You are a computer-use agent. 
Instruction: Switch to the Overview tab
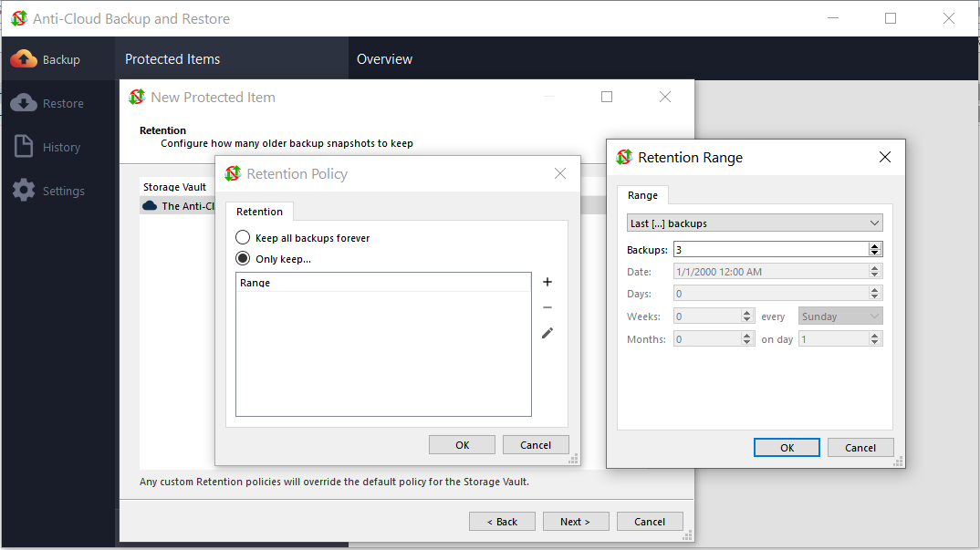point(384,58)
